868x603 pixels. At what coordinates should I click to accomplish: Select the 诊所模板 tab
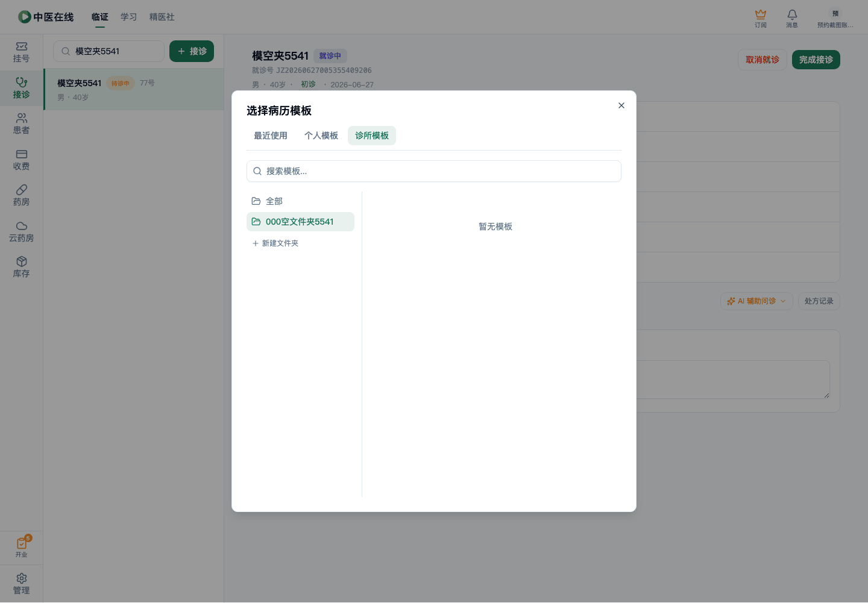(x=372, y=136)
